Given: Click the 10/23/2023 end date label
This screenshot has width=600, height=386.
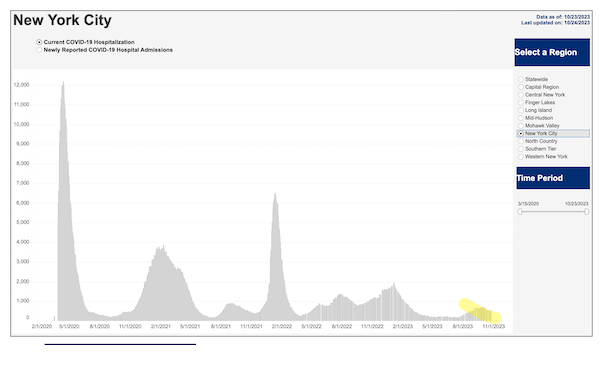Looking at the screenshot, I should (x=577, y=204).
